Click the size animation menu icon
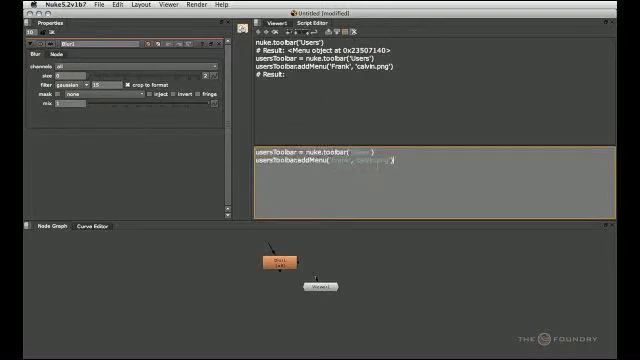 214,76
